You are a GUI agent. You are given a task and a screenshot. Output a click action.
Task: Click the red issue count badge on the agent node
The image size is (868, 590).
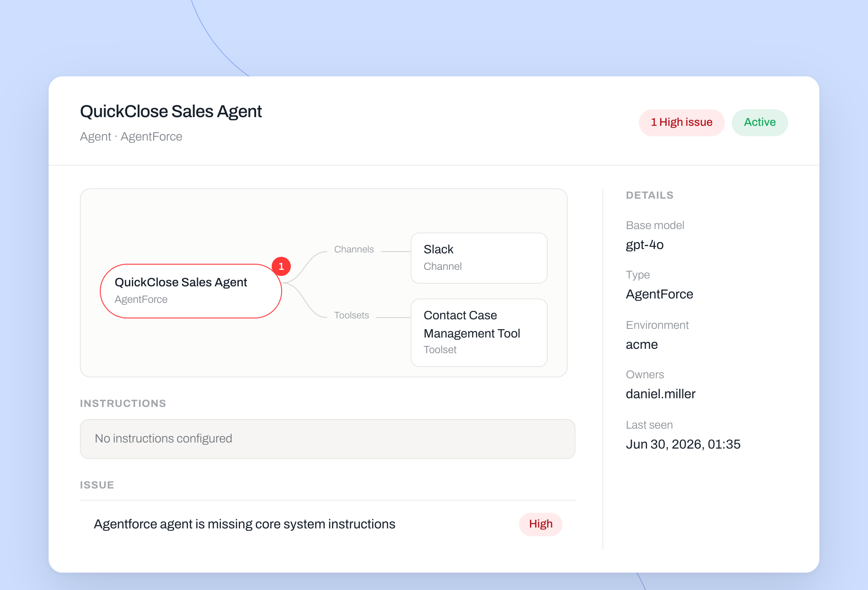pos(281,266)
